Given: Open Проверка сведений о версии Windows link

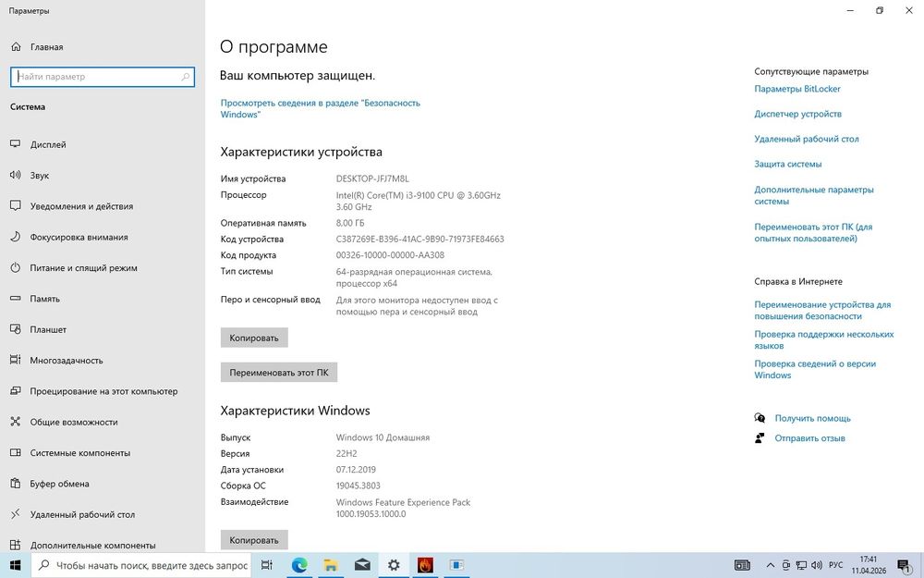Looking at the screenshot, I should [815, 369].
